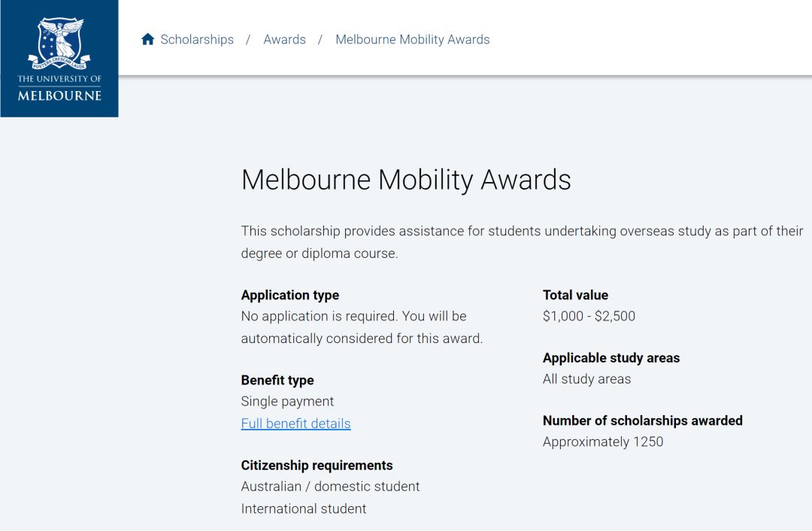Click the scholarship description paragraph
812x531 pixels.
tap(522, 242)
